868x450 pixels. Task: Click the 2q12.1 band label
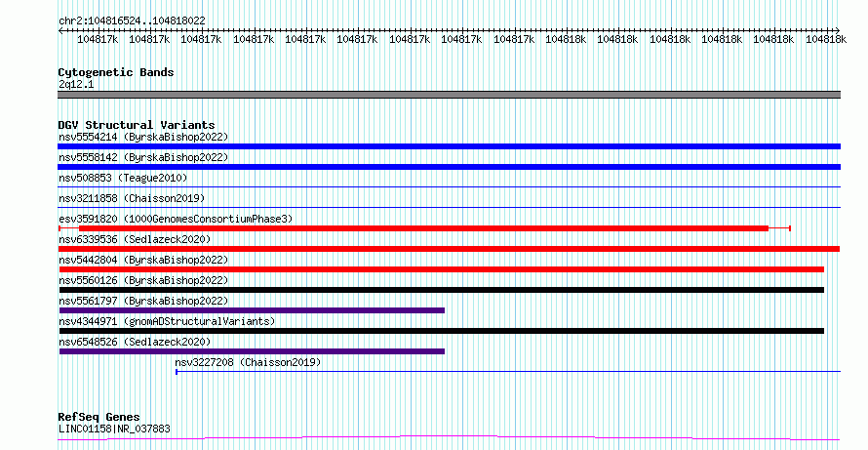coord(76,84)
